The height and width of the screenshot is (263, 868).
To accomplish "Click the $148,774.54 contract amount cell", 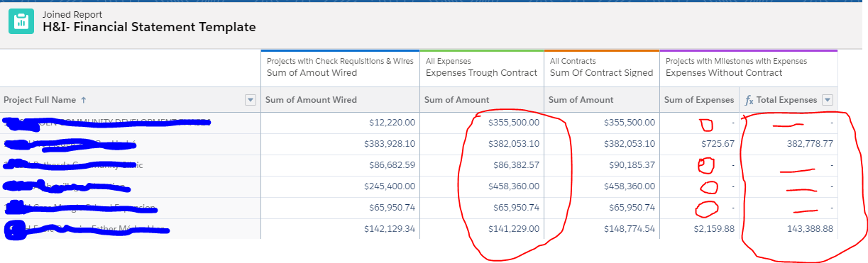I will coord(630,229).
